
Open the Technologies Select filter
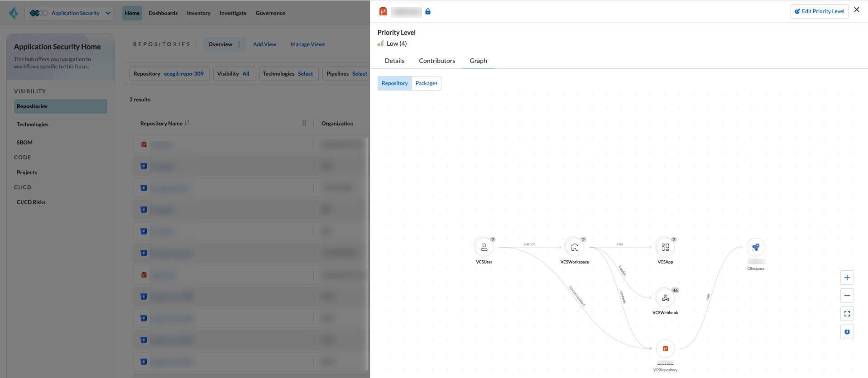(x=288, y=74)
